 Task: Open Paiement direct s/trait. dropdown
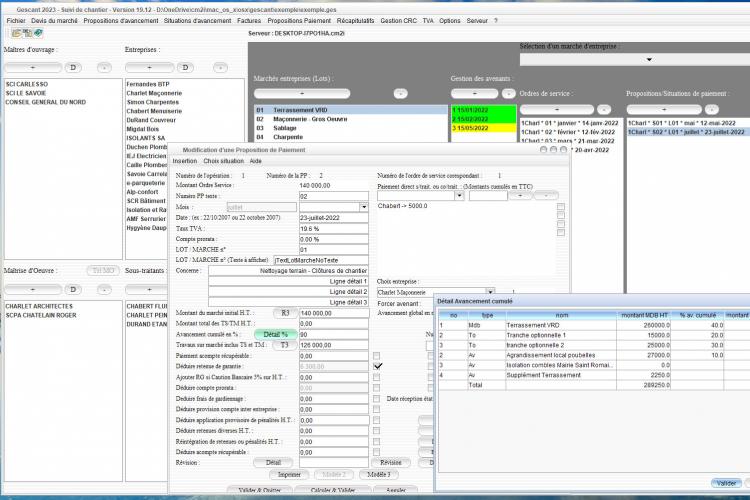459,195
